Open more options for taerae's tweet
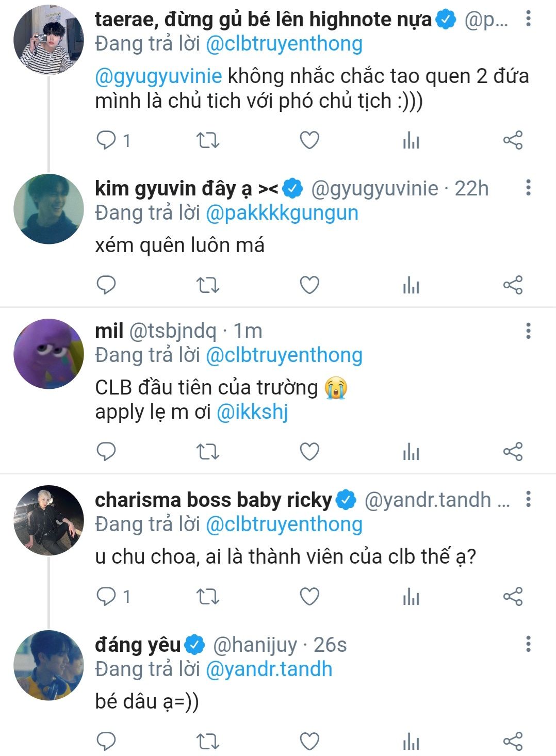Screen dimensions: 556x756 coord(528,20)
